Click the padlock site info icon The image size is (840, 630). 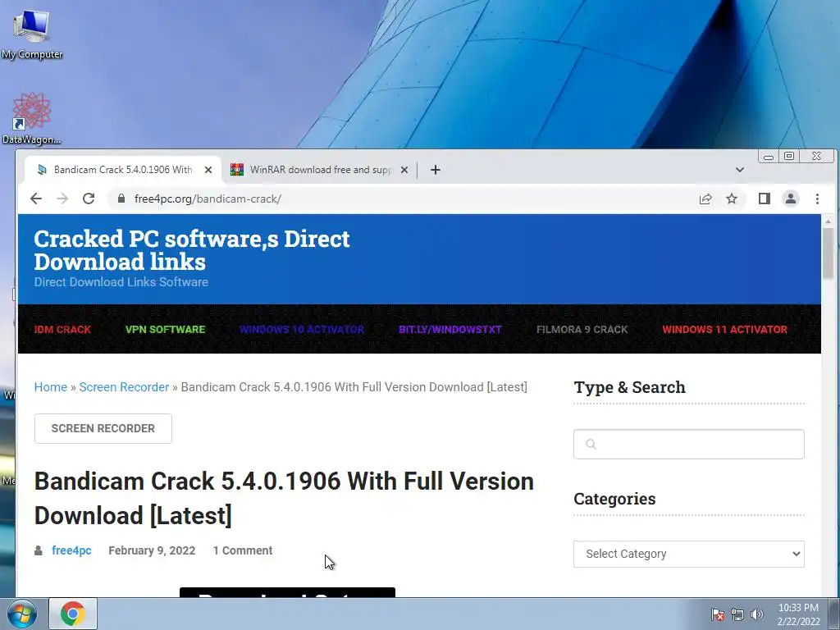[121, 199]
